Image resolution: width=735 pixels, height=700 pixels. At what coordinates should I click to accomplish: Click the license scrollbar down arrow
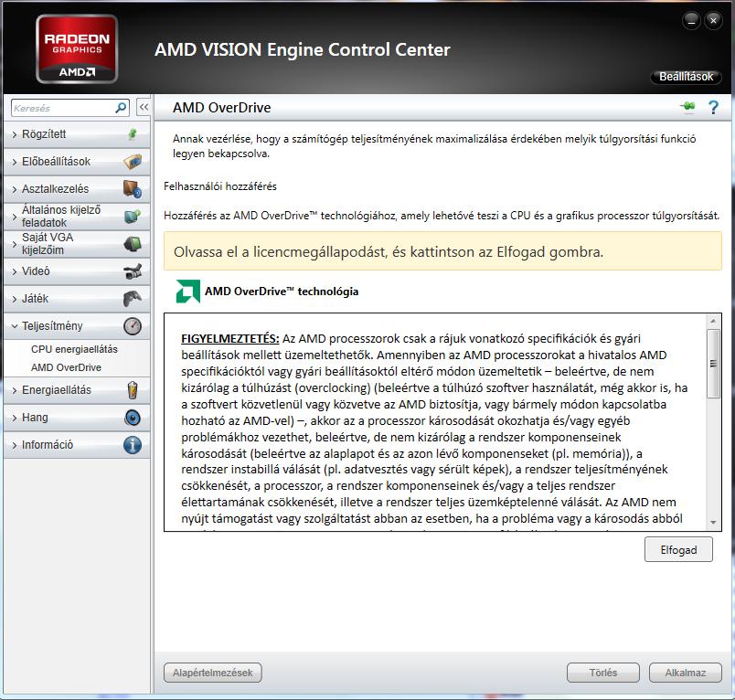(713, 523)
